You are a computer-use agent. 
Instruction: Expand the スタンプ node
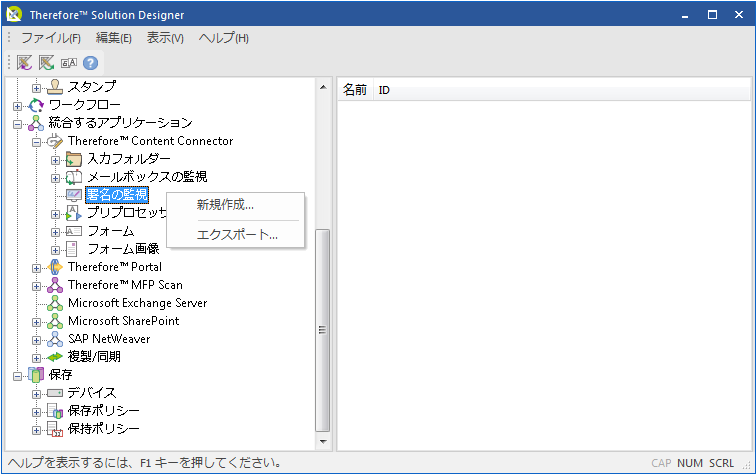[36, 88]
